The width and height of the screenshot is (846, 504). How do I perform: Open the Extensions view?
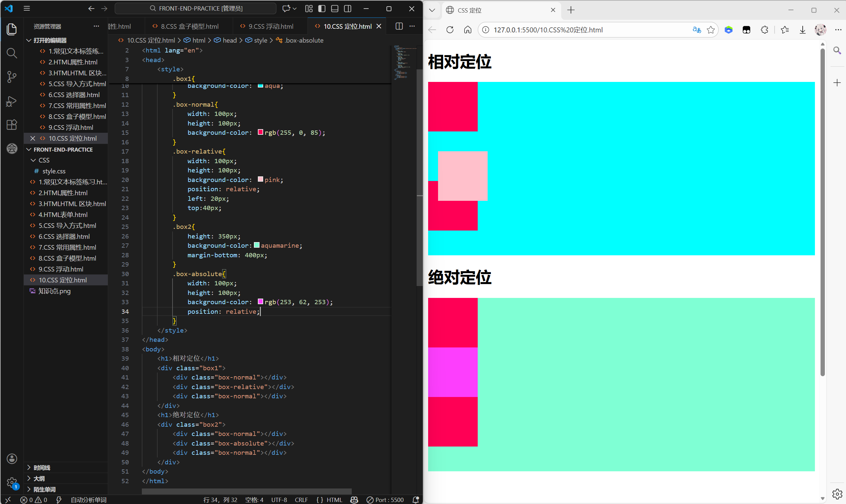(x=12, y=125)
